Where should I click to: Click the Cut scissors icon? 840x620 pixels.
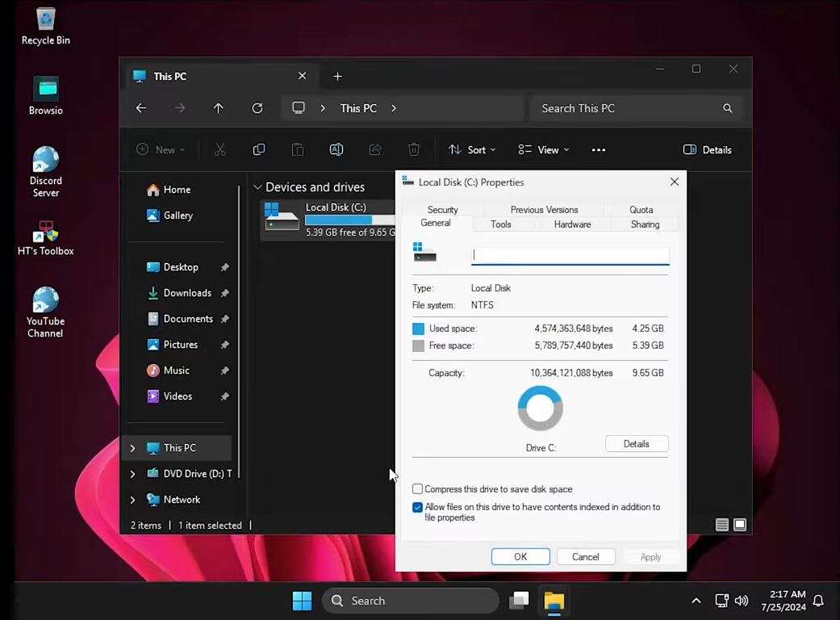coord(219,149)
